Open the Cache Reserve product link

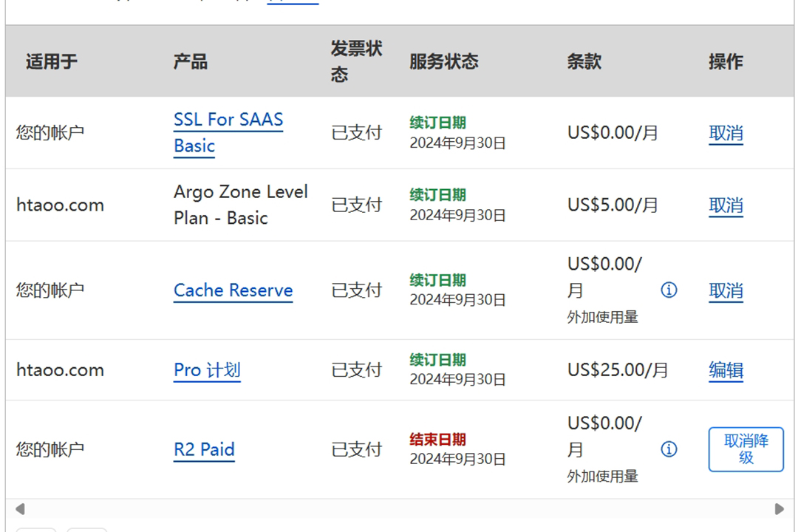233,290
